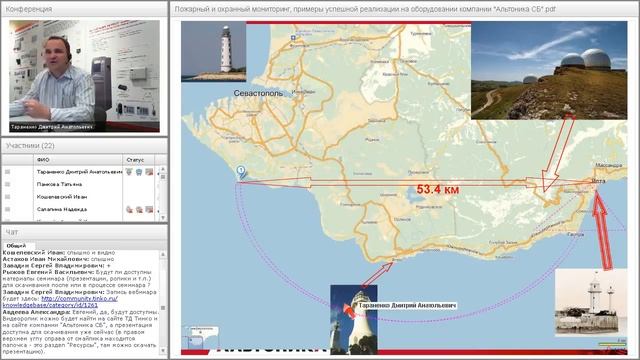
Task: Click the Участники (22) panel header
Action: click(x=84, y=146)
